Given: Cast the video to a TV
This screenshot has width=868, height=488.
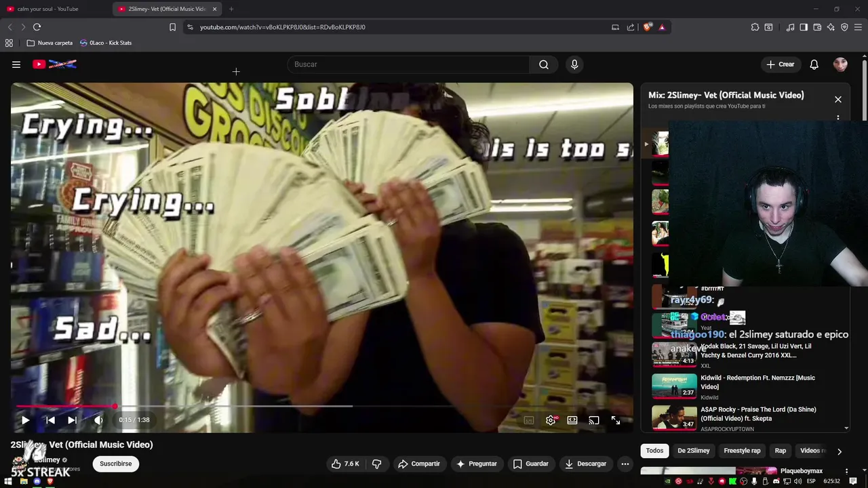Looking at the screenshot, I should (x=594, y=420).
